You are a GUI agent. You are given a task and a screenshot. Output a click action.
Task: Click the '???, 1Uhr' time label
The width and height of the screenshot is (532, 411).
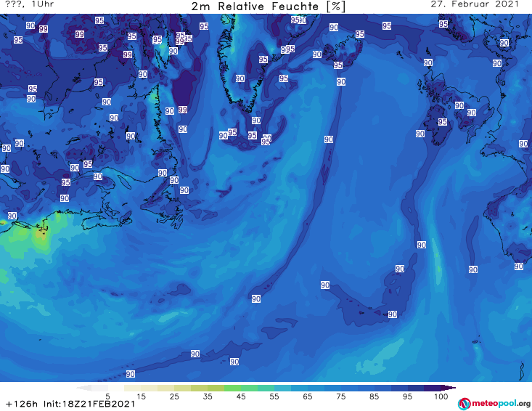coord(30,4)
